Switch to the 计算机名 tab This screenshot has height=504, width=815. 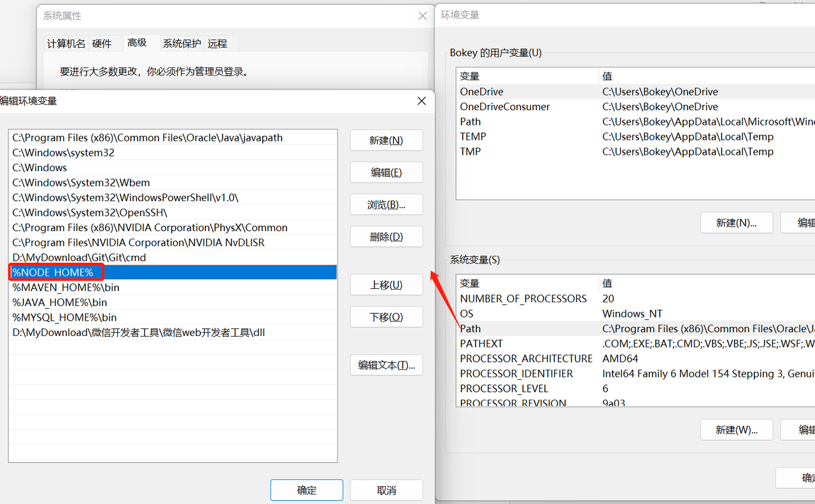[x=66, y=43]
